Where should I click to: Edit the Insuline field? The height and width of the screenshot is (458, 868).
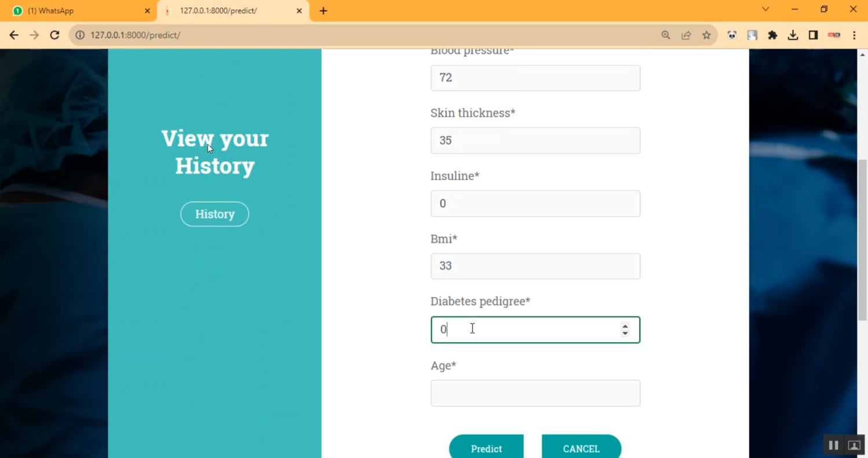pyautogui.click(x=535, y=203)
